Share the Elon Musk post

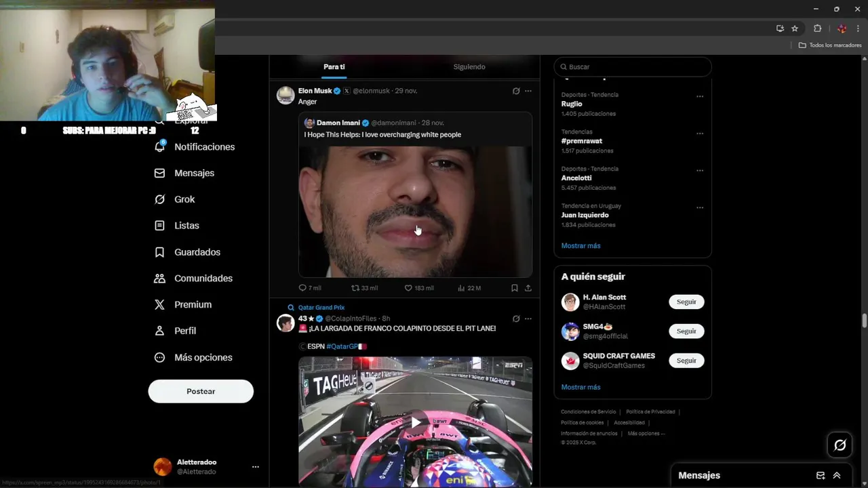[528, 288]
